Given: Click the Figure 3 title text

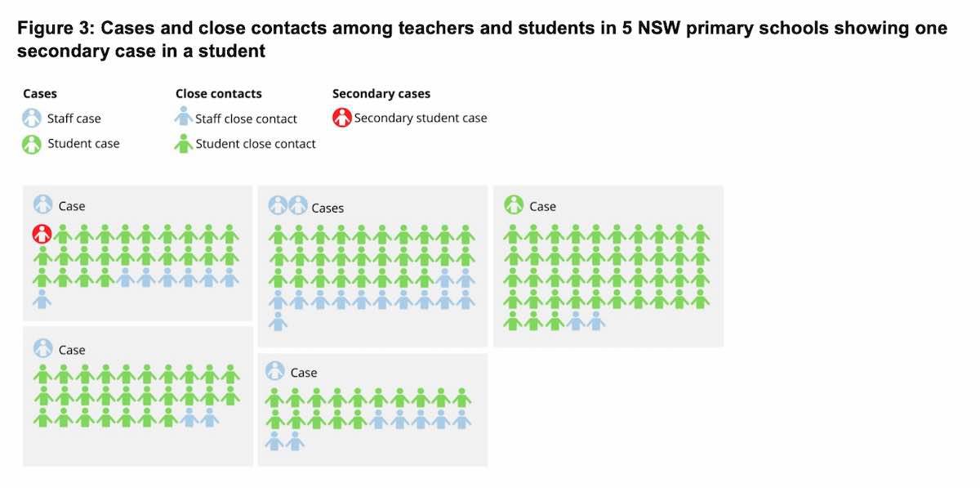Looking at the screenshot, I should pos(483,39).
